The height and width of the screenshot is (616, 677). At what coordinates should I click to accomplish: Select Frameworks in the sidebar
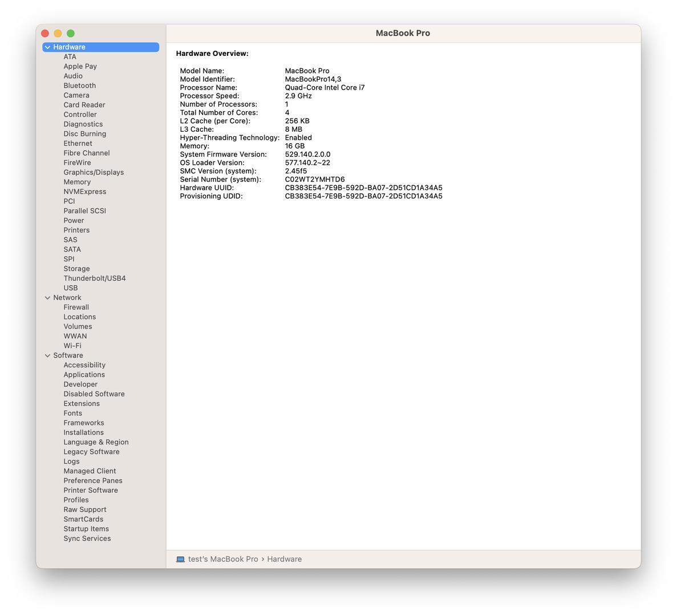coord(83,423)
